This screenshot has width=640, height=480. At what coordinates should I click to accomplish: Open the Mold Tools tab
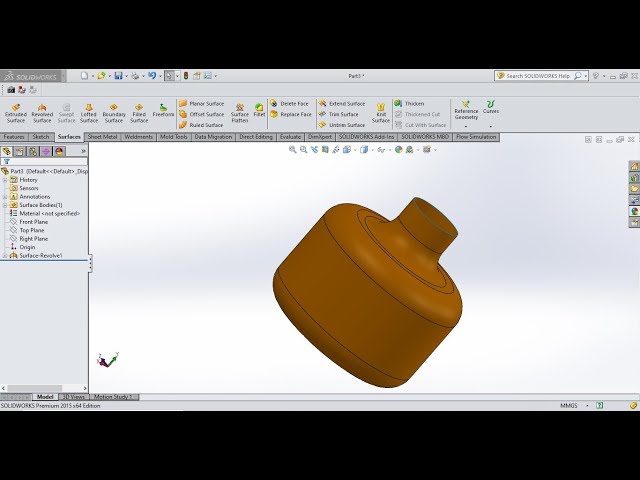point(173,137)
